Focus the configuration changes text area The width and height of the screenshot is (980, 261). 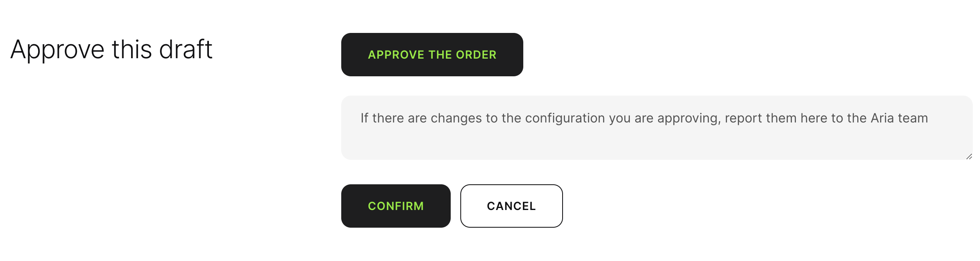(x=656, y=128)
